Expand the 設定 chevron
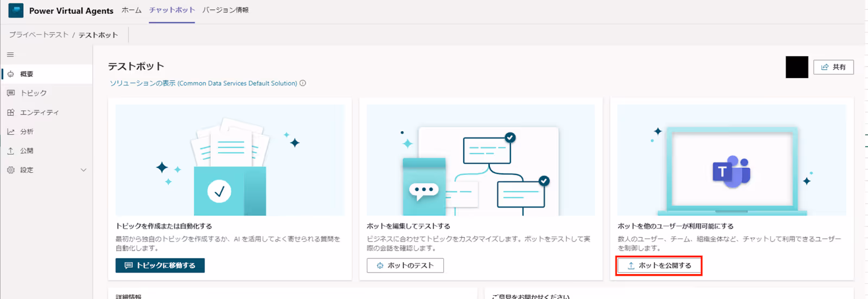Viewport: 868px width, 299px height. coord(84,170)
